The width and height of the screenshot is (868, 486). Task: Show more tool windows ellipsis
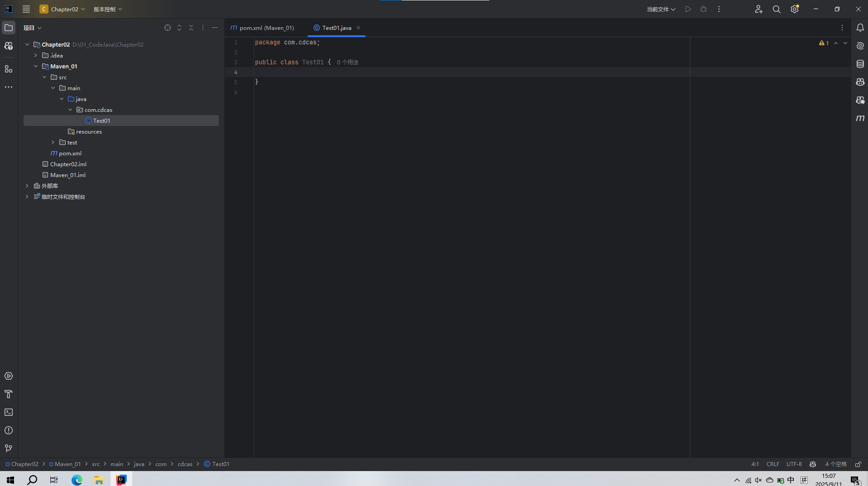[x=9, y=87]
